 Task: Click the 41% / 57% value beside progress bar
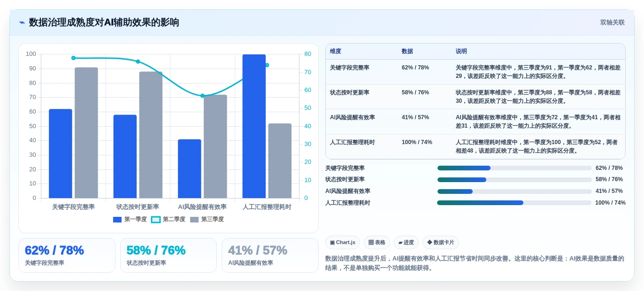point(609,191)
